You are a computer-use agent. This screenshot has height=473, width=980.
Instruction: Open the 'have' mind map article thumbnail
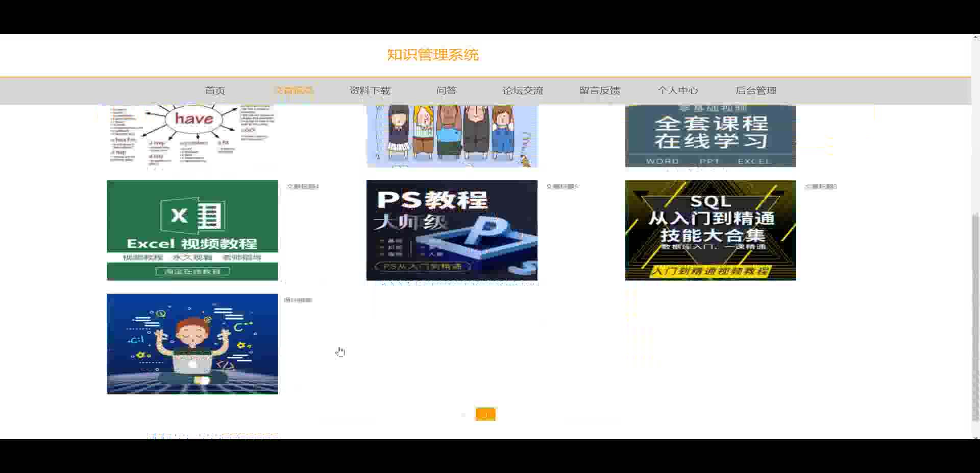coord(192,135)
